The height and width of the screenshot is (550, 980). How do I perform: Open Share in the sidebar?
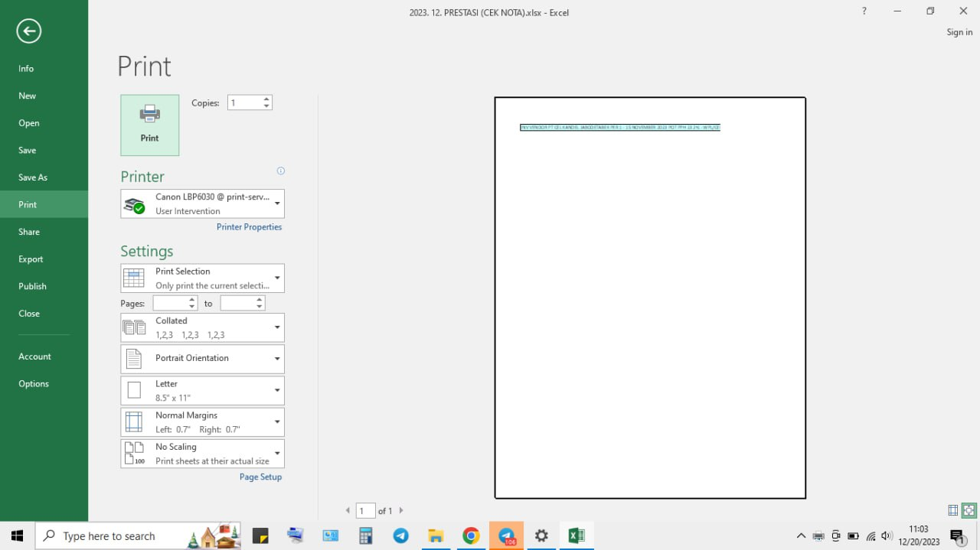tap(44, 232)
